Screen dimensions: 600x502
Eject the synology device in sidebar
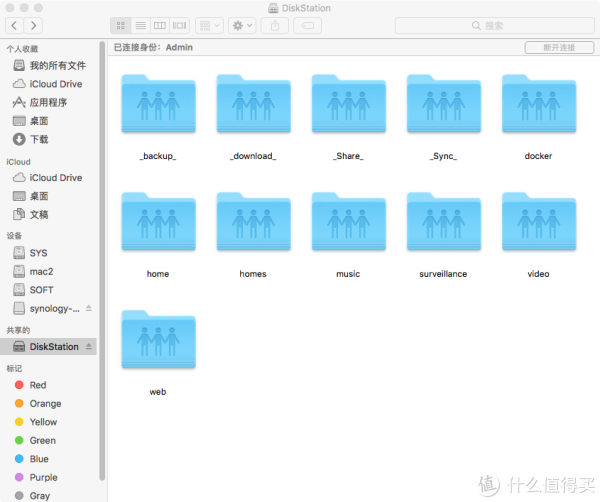tap(89, 308)
